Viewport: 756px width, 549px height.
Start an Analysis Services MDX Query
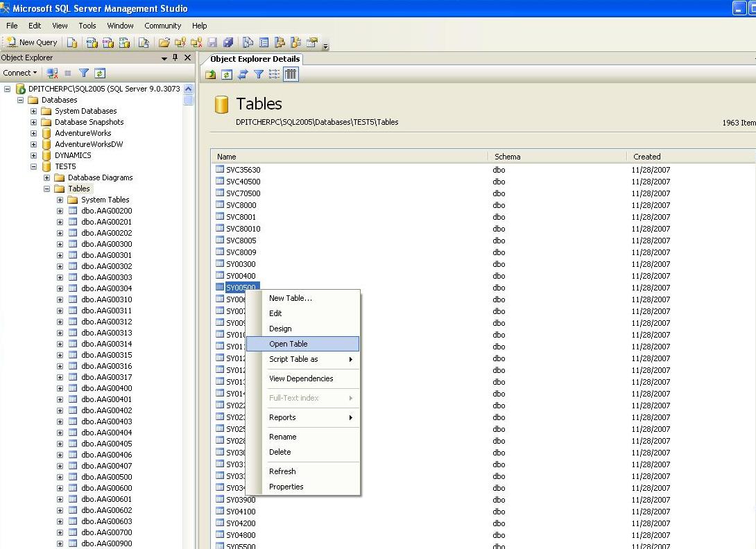(92, 42)
